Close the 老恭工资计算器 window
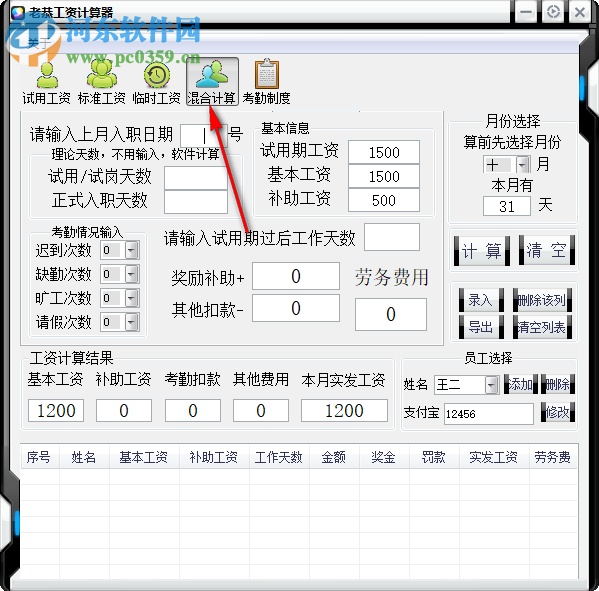The width and height of the screenshot is (599, 591). pos(580,12)
